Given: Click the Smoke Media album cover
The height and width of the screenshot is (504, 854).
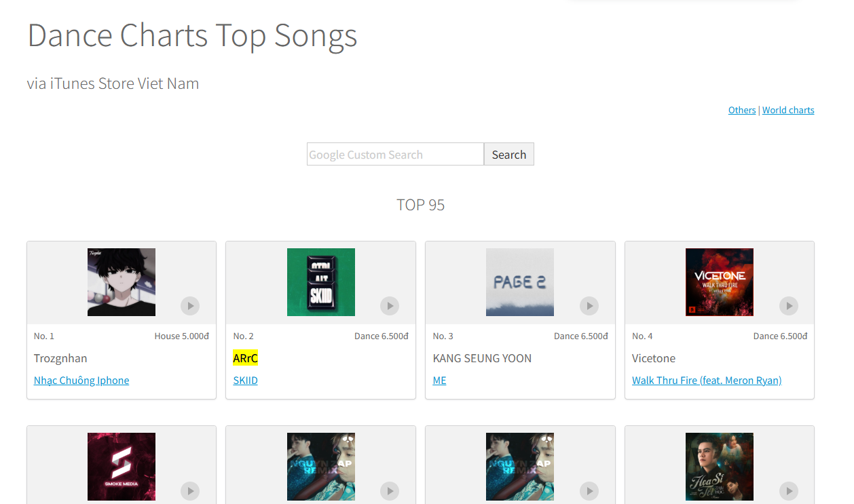Looking at the screenshot, I should coord(122,467).
